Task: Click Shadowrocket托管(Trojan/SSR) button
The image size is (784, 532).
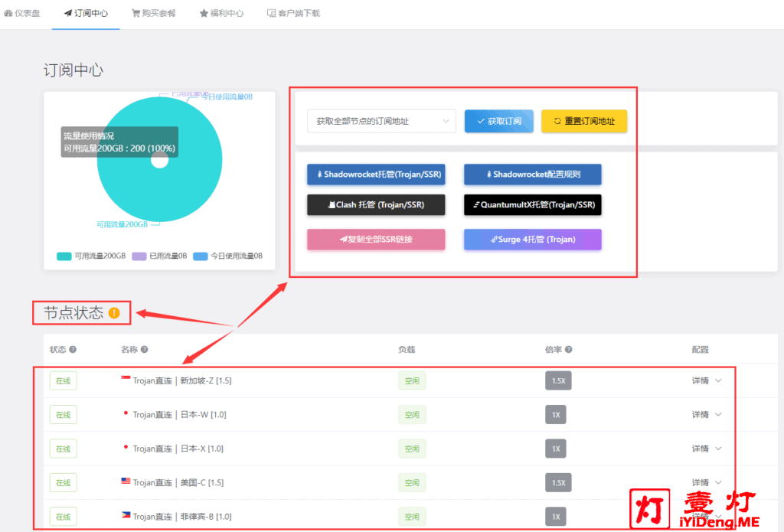Action: click(376, 175)
